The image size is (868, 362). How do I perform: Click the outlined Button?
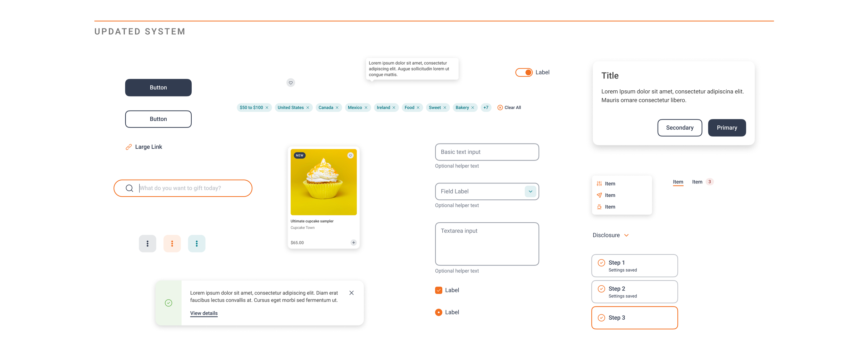[158, 119]
